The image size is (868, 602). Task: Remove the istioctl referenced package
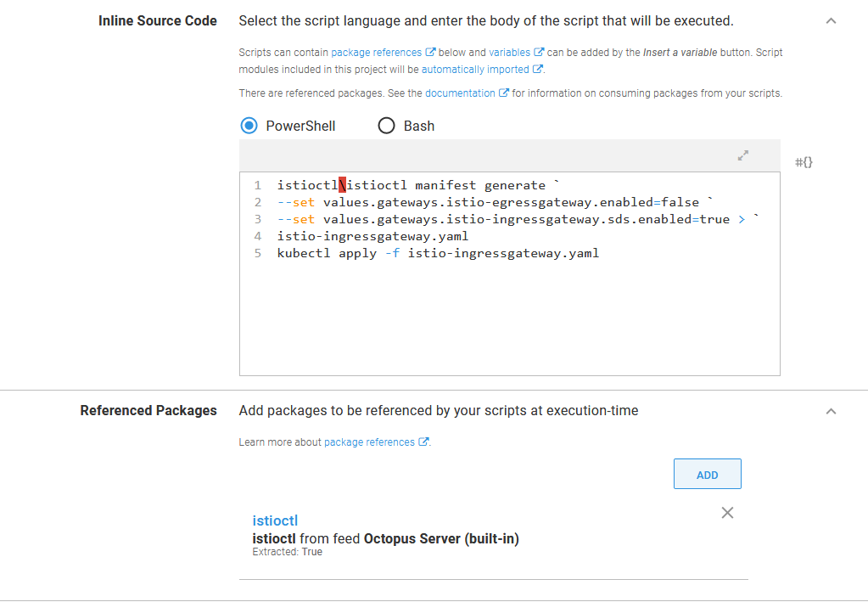click(727, 513)
